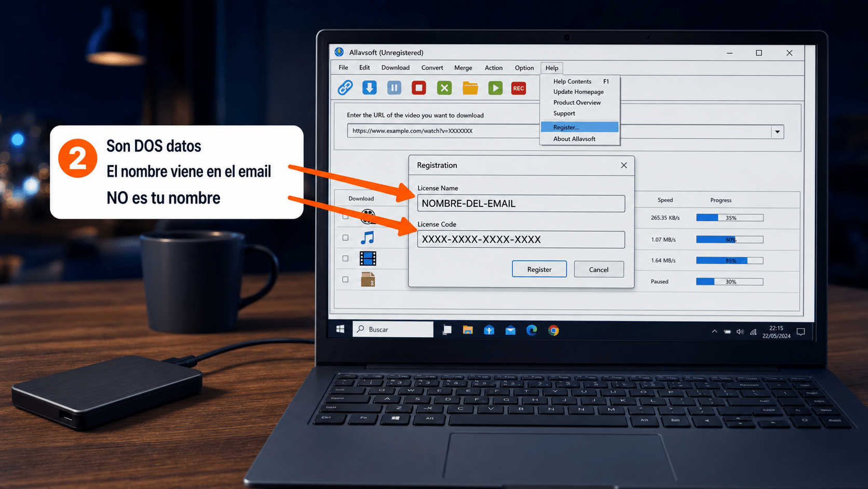Pause downloads with the pause icon
The image size is (868, 489).
click(394, 88)
